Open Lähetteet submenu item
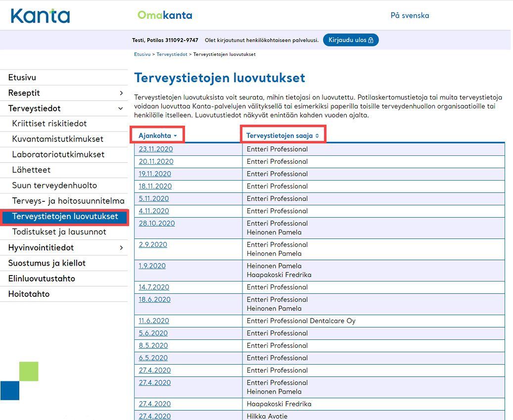 pyautogui.click(x=31, y=170)
